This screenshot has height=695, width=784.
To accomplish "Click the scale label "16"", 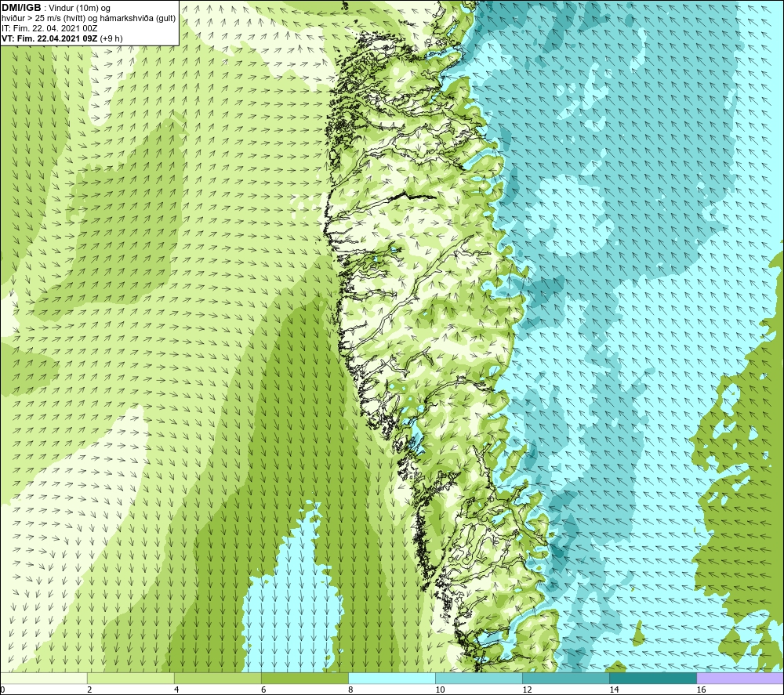I will click(x=701, y=690).
